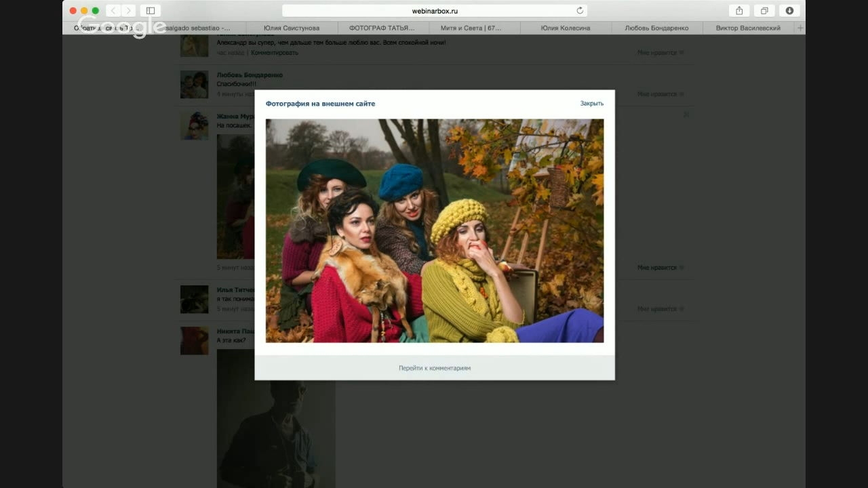This screenshot has width=868, height=488.
Task: Click 'Комментировать' under Александр comment
Action: (x=275, y=53)
